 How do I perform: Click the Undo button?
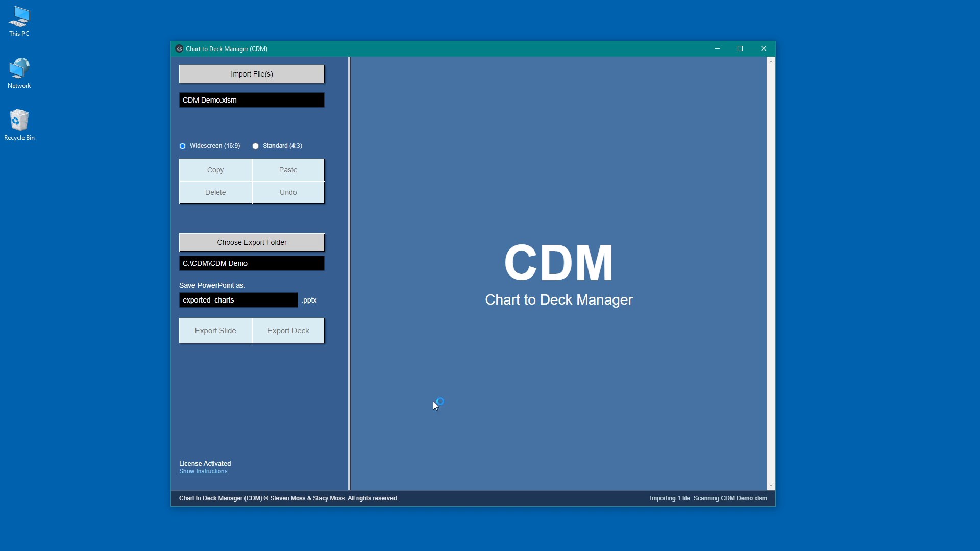click(288, 192)
